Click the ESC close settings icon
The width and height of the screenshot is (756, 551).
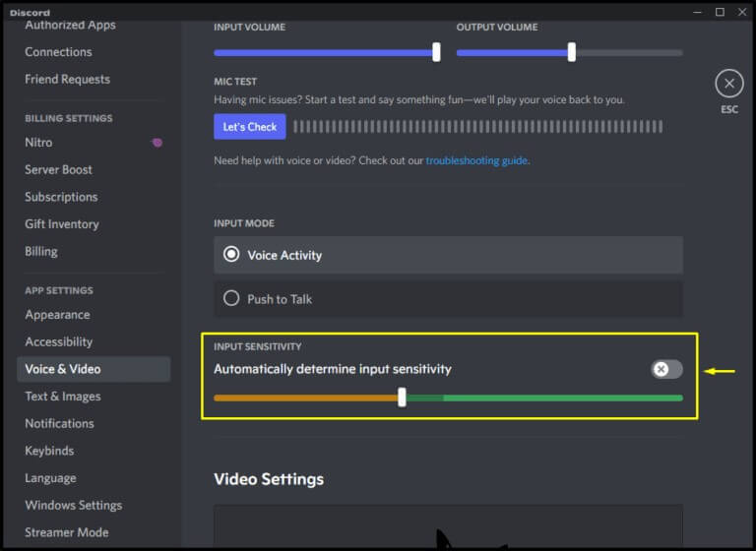coord(728,84)
